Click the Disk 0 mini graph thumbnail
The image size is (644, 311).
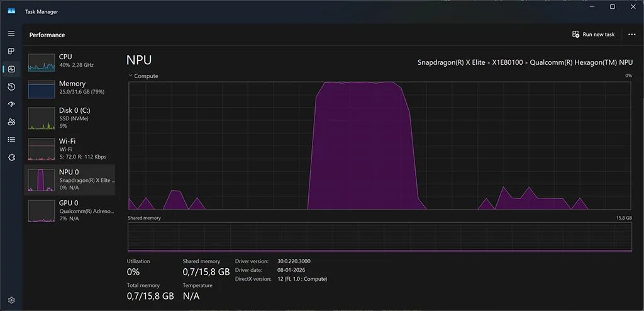coord(42,118)
